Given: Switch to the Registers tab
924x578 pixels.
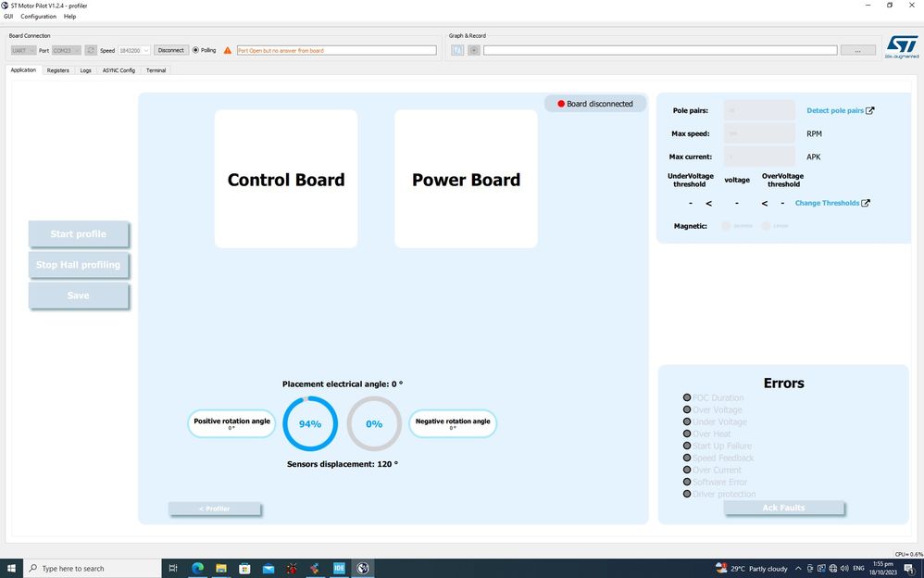Looking at the screenshot, I should [x=57, y=70].
